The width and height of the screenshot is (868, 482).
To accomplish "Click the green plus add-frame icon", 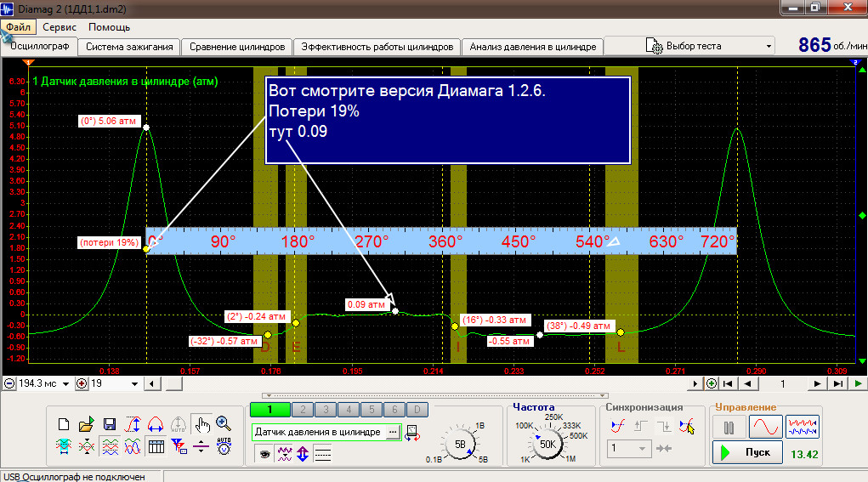I will pyautogui.click(x=712, y=383).
